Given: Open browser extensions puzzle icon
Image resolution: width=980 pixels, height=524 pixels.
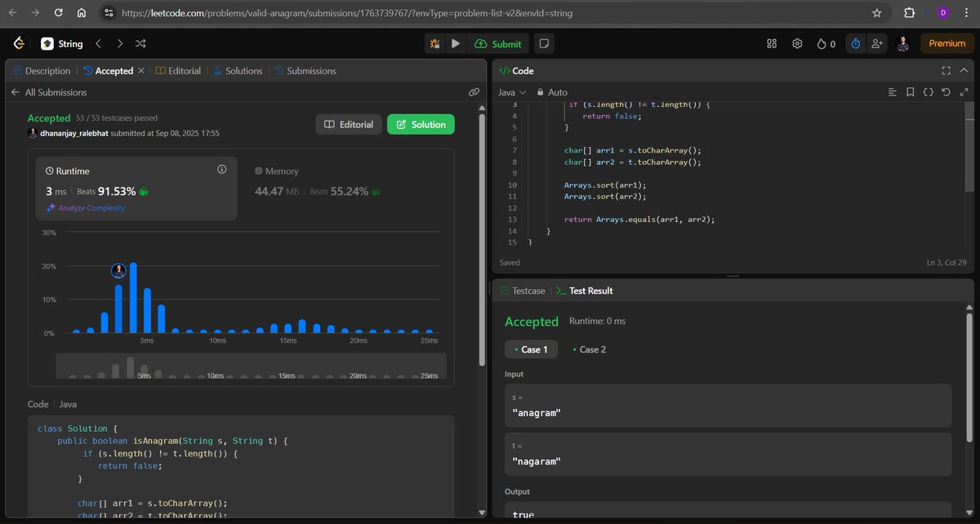Looking at the screenshot, I should pos(910,13).
